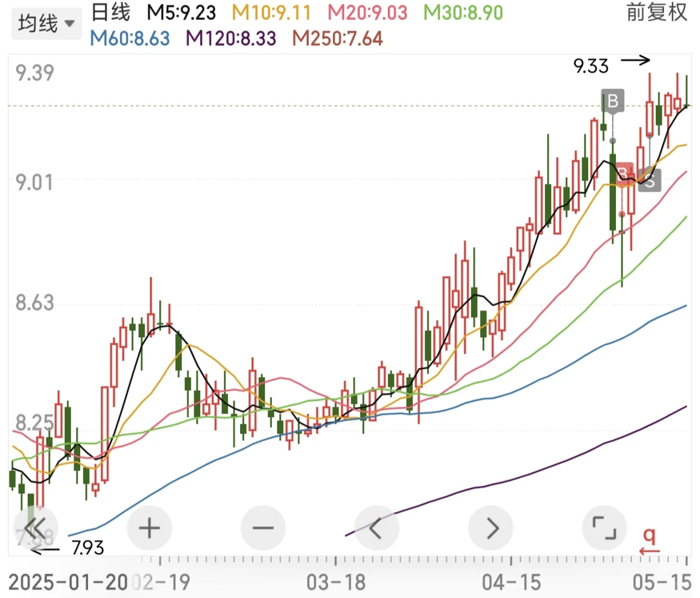Tap the 前复权 price adjustment selector

pyautogui.click(x=657, y=12)
